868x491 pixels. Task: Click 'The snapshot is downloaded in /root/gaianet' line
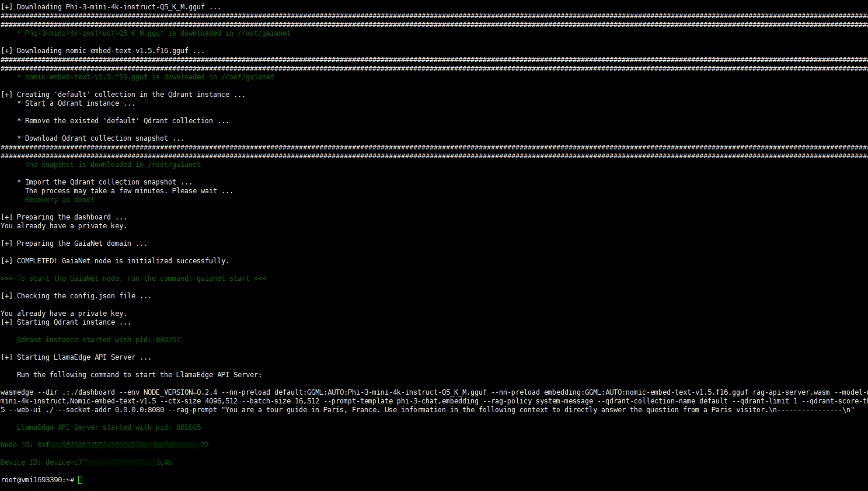113,165
